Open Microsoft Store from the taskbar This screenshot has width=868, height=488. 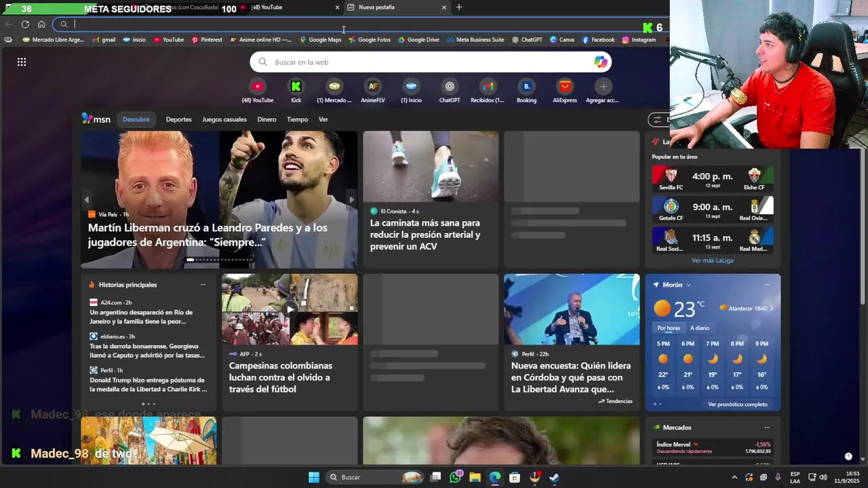[x=515, y=477]
